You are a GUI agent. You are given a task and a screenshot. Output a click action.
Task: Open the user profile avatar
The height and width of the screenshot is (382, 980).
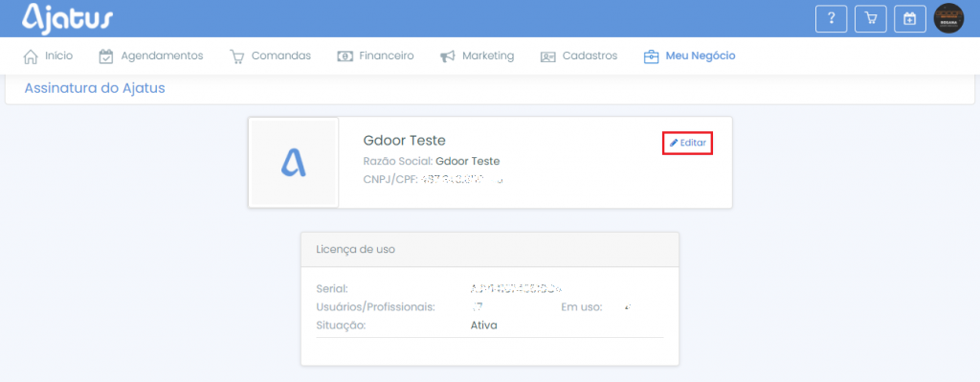coord(948,19)
